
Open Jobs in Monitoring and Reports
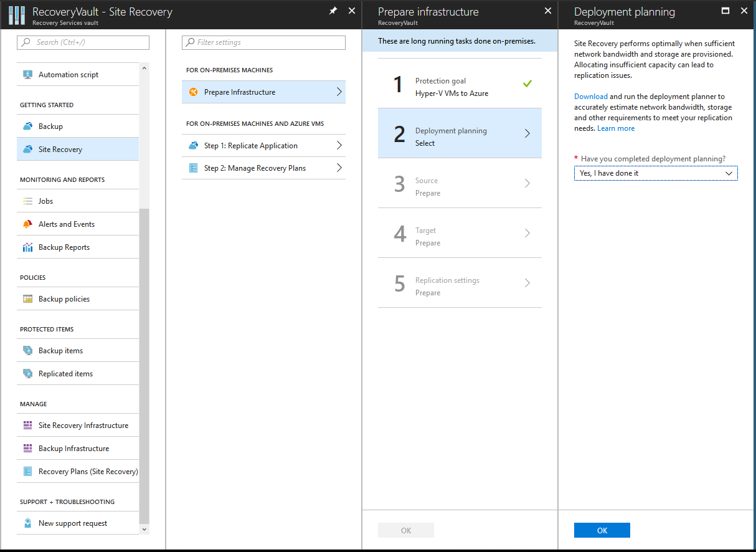point(78,201)
